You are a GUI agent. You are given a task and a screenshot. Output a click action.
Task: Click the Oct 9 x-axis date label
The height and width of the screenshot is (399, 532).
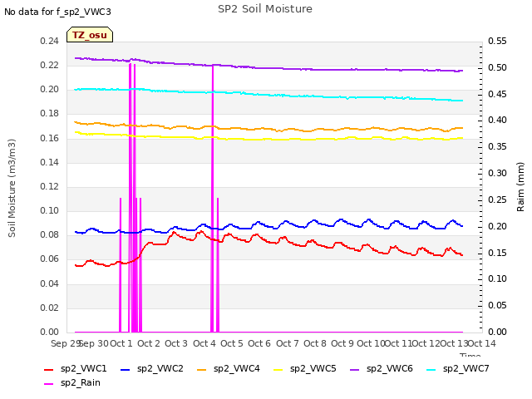tap(342, 343)
